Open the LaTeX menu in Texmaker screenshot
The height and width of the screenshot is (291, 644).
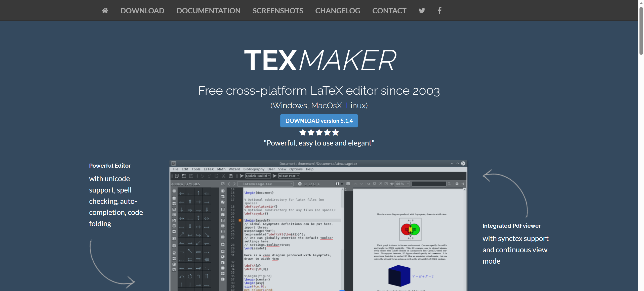pyautogui.click(x=209, y=169)
